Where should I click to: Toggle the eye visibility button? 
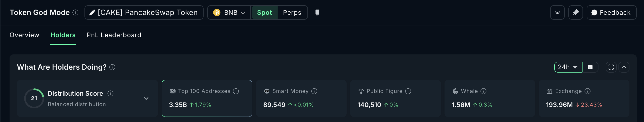(x=557, y=12)
